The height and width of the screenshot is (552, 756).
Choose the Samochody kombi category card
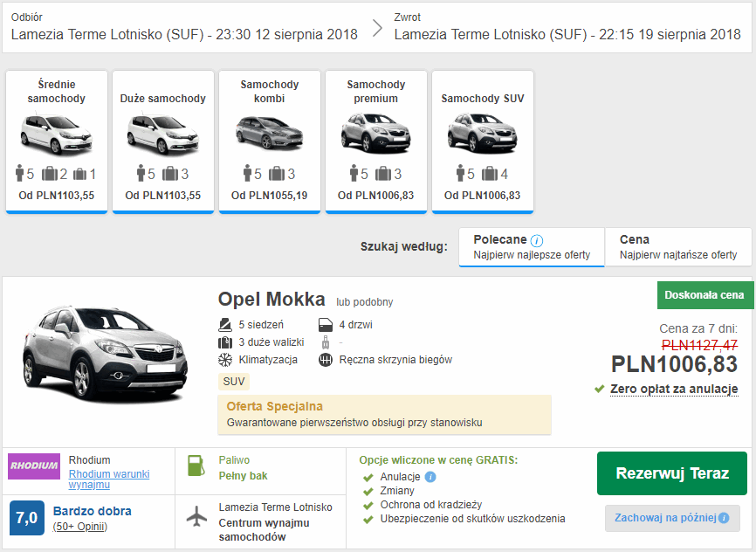270,141
